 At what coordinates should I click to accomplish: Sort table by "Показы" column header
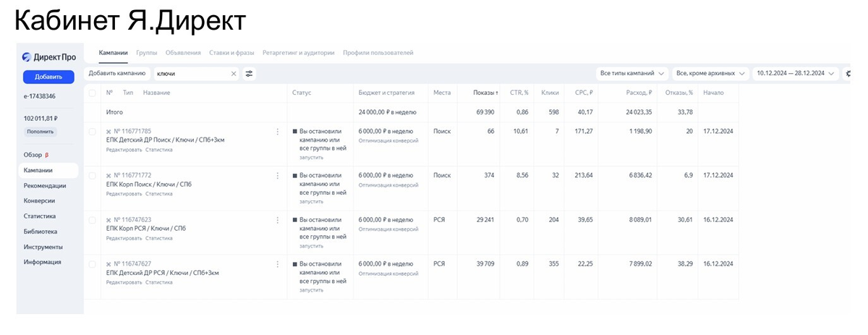(485, 93)
